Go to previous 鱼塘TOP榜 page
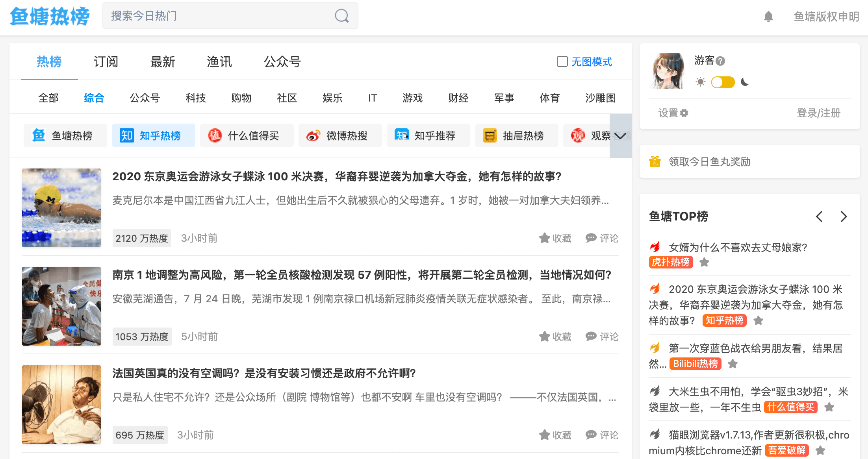Image resolution: width=868 pixels, height=459 pixels. (x=819, y=217)
